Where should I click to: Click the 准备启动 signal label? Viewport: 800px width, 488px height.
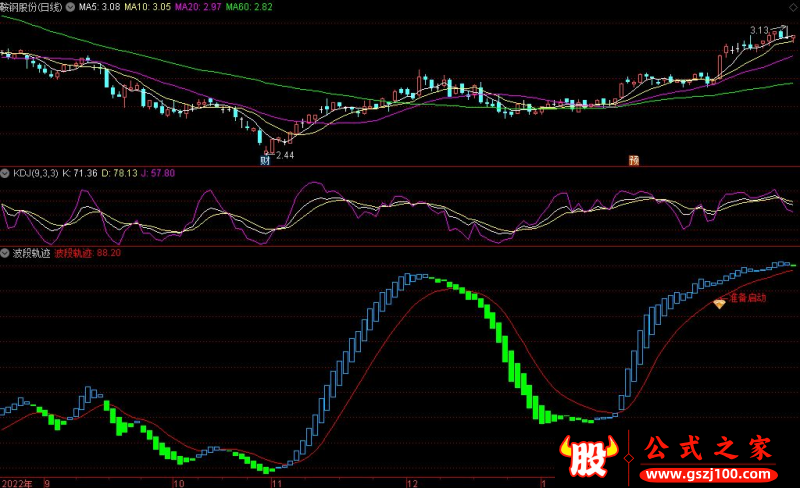[x=748, y=298]
